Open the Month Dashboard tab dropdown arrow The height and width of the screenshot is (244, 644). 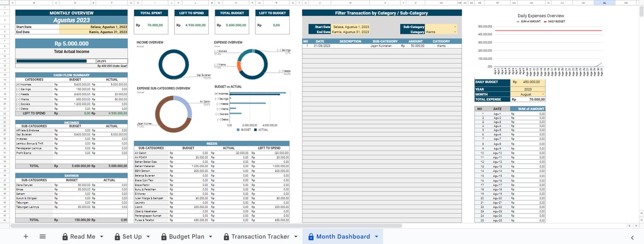(x=376, y=236)
